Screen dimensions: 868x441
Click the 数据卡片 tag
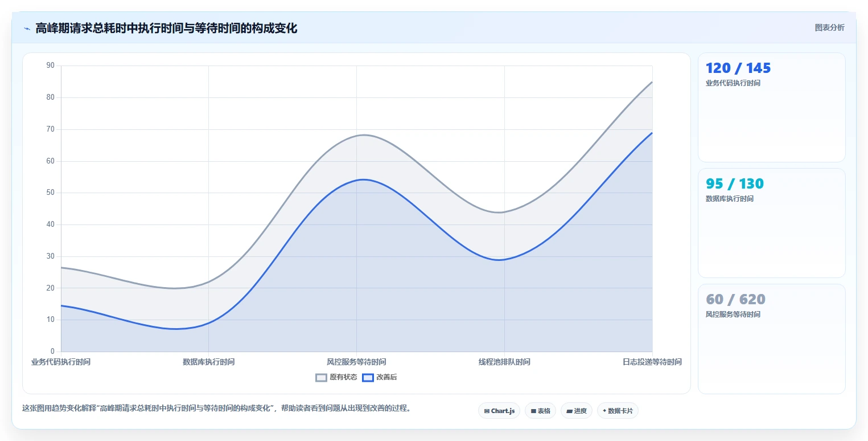[x=618, y=411]
